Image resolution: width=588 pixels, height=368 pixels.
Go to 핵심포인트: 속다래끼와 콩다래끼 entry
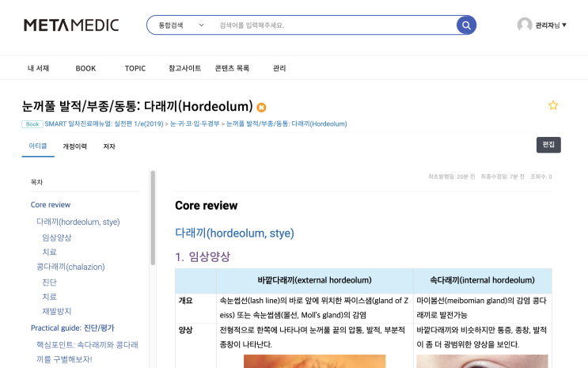[x=87, y=352]
